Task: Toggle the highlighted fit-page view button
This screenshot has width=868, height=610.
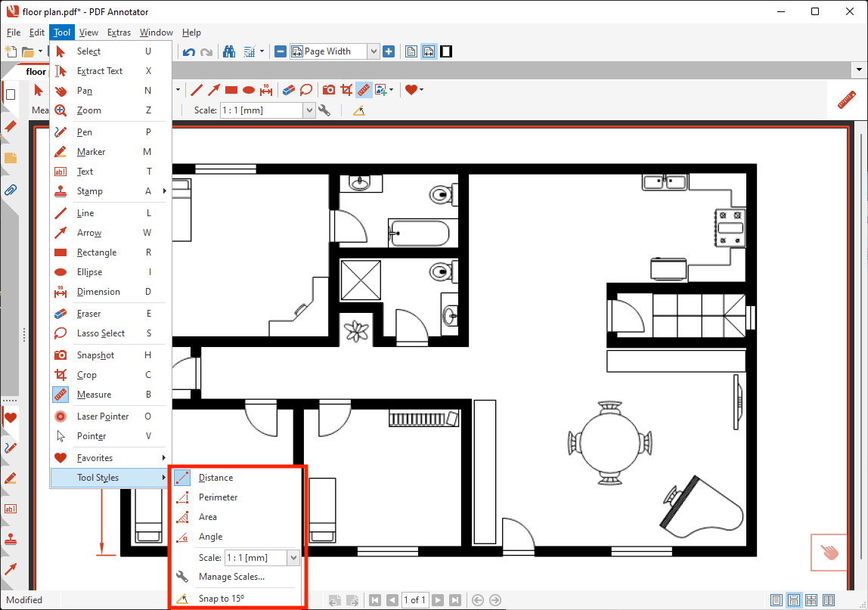Action: 429,51
